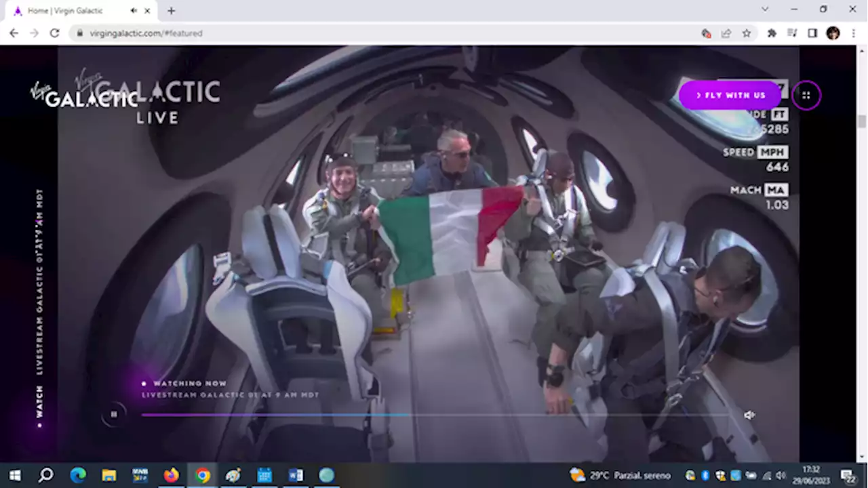Share this page icon
The width and height of the screenshot is (868, 488).
click(x=726, y=33)
